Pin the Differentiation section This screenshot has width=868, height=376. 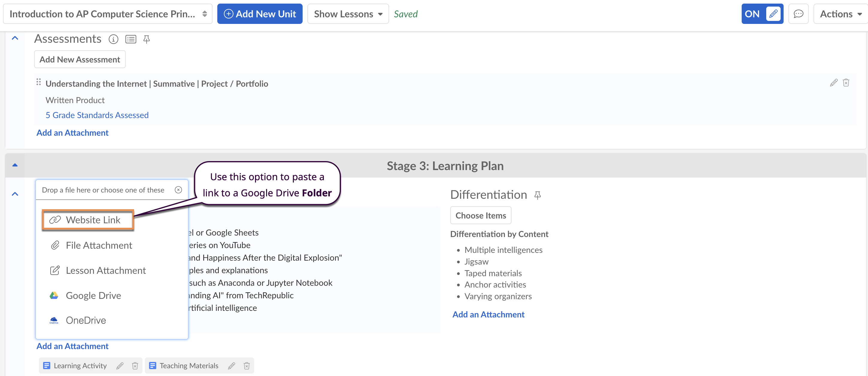(538, 195)
